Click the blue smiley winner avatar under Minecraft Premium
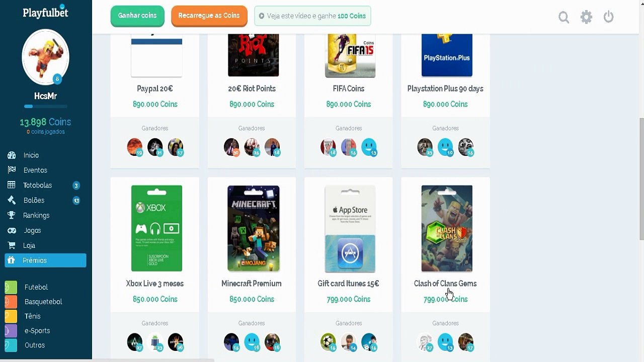The image size is (644, 362). pyautogui.click(x=252, y=342)
